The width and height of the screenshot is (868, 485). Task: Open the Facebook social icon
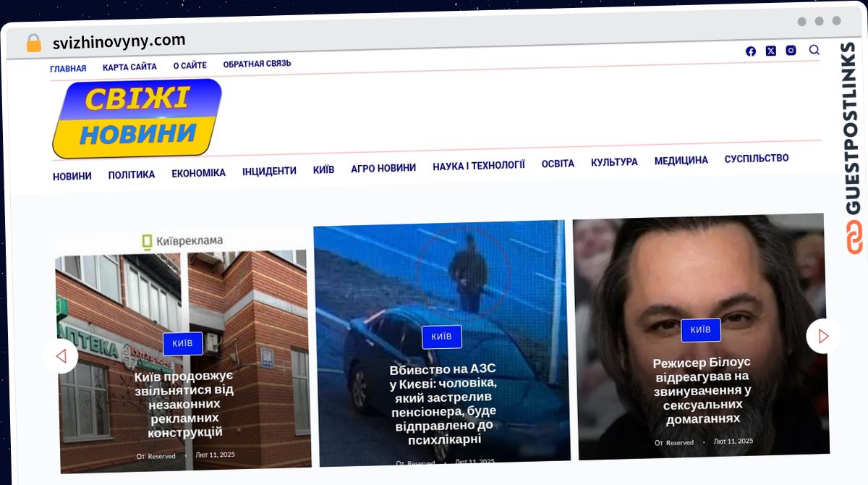750,51
